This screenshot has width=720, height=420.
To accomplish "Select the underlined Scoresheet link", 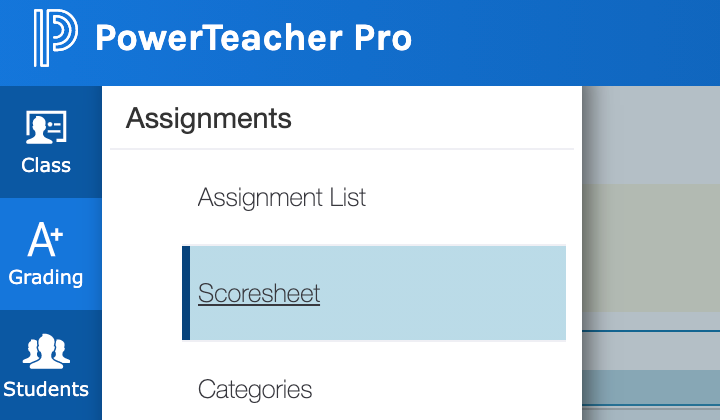I will (x=259, y=293).
